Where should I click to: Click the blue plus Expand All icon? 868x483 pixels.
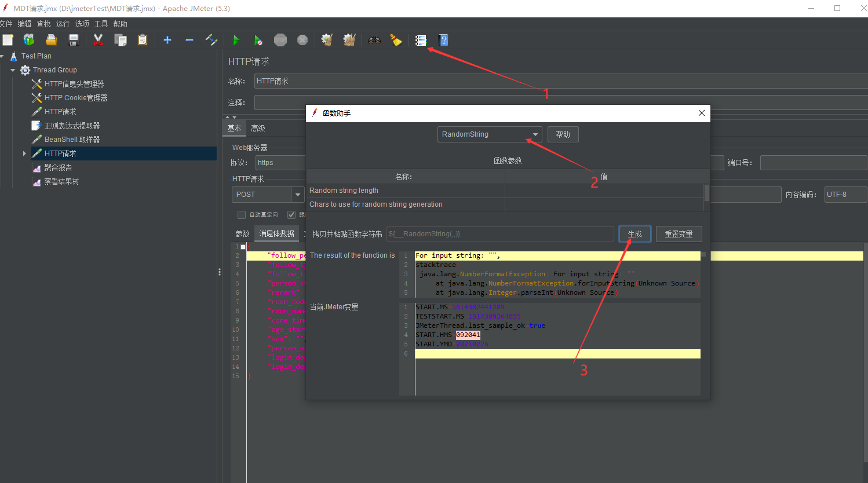(x=167, y=40)
